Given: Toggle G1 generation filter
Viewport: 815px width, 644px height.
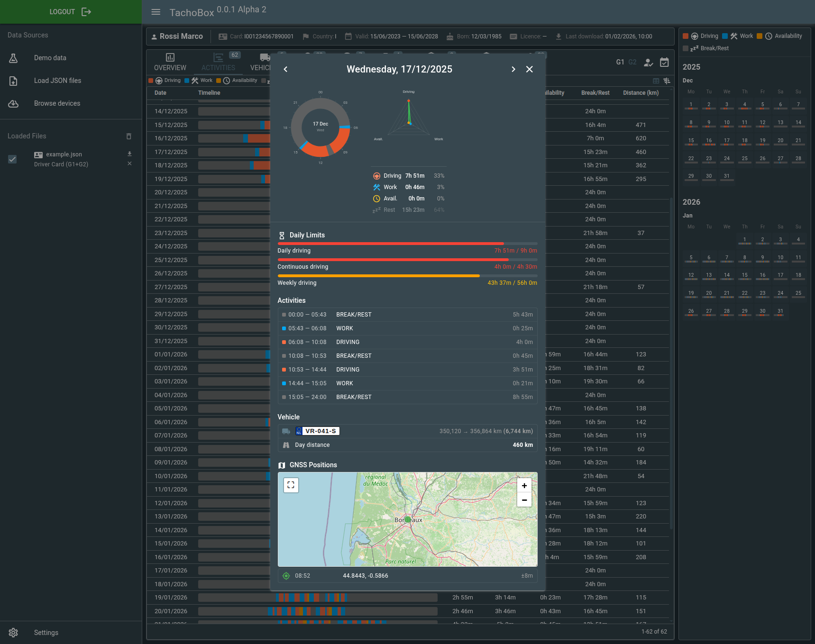Looking at the screenshot, I should [x=620, y=62].
